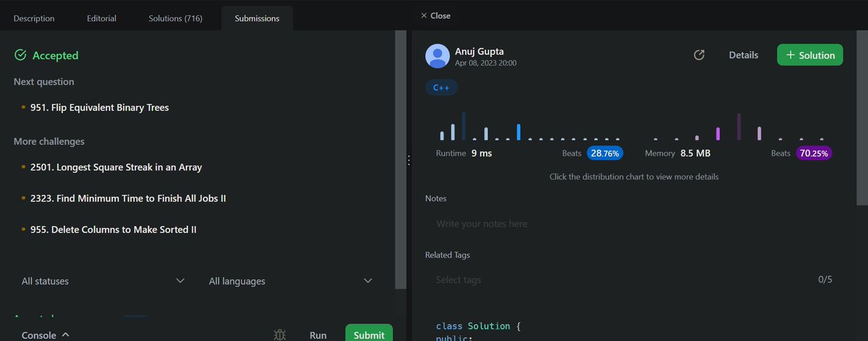
Task: Open the memory distribution chart
Action: (x=738, y=126)
